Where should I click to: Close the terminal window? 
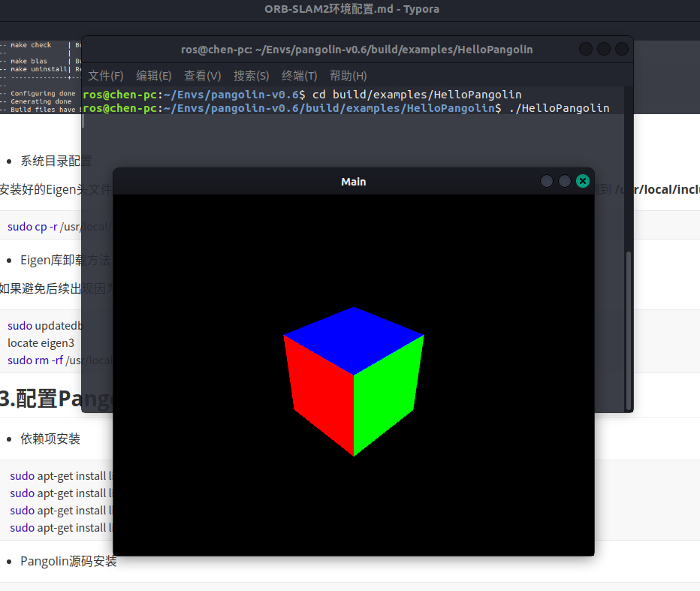(x=621, y=49)
